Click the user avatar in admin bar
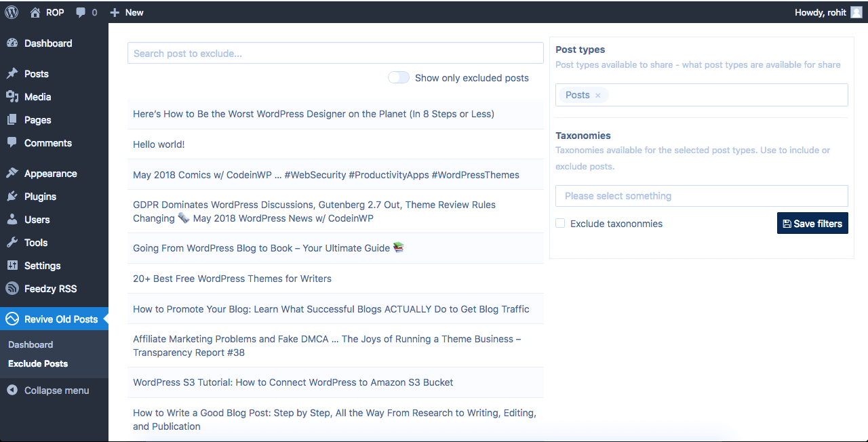The height and width of the screenshot is (442, 868). click(x=857, y=12)
